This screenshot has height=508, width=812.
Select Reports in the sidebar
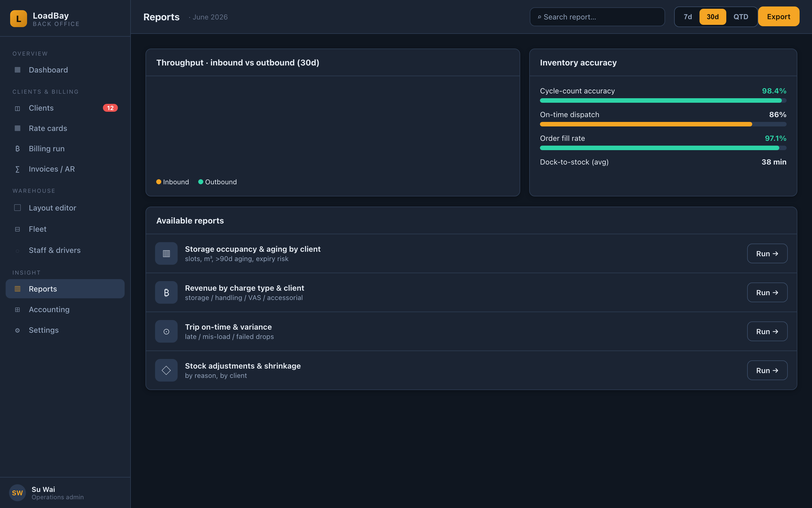[x=65, y=289]
